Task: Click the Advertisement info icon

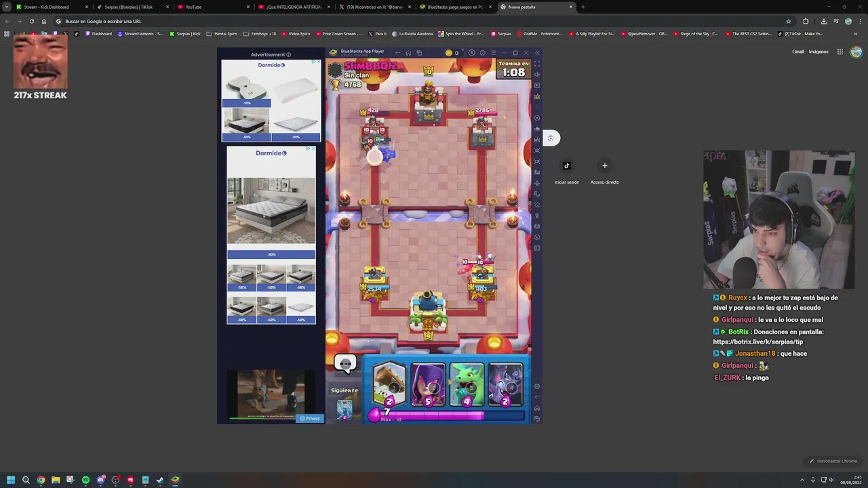Action: (x=288, y=55)
